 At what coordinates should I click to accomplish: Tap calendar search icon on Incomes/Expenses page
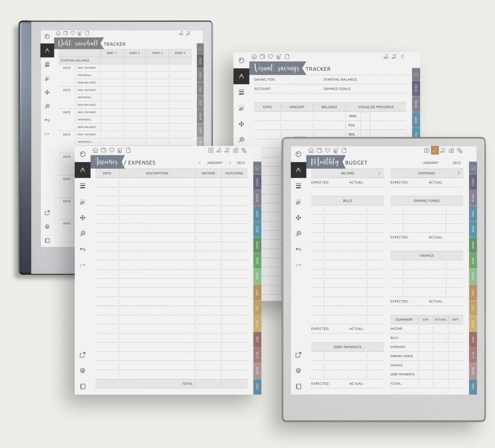tap(210, 150)
